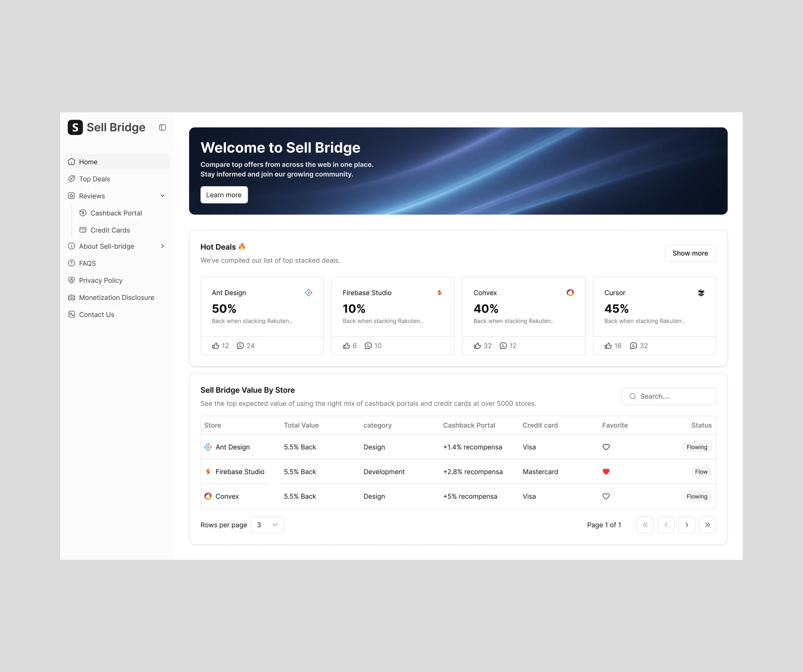Click the Learn more button
This screenshot has height=672, width=803.
click(x=224, y=195)
